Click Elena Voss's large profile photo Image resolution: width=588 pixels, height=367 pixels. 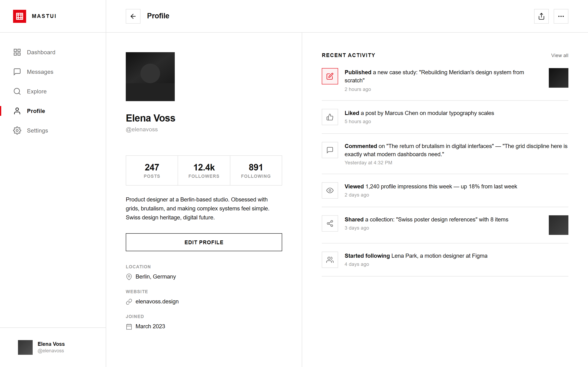click(x=150, y=77)
